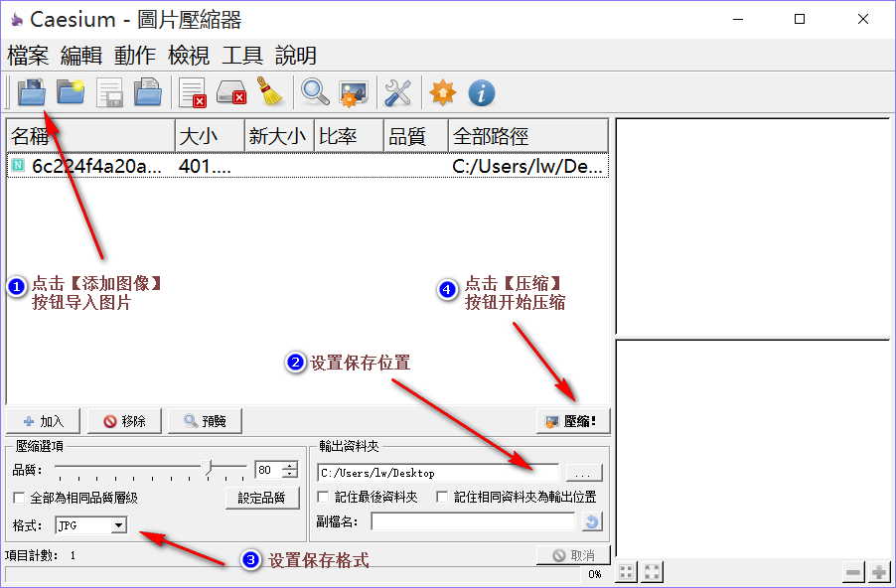This screenshot has width=896, height=588.
Task: Click the Compress picture toolbar icon
Action: pyautogui.click(x=354, y=92)
